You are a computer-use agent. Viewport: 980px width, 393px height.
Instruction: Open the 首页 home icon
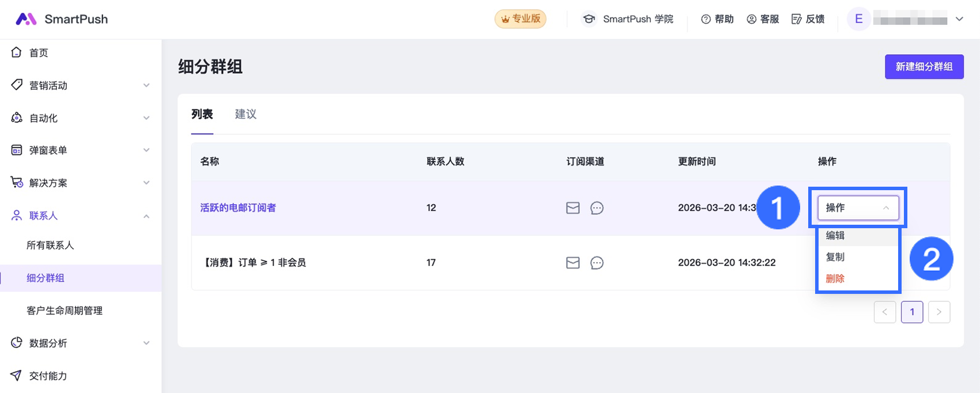click(17, 52)
